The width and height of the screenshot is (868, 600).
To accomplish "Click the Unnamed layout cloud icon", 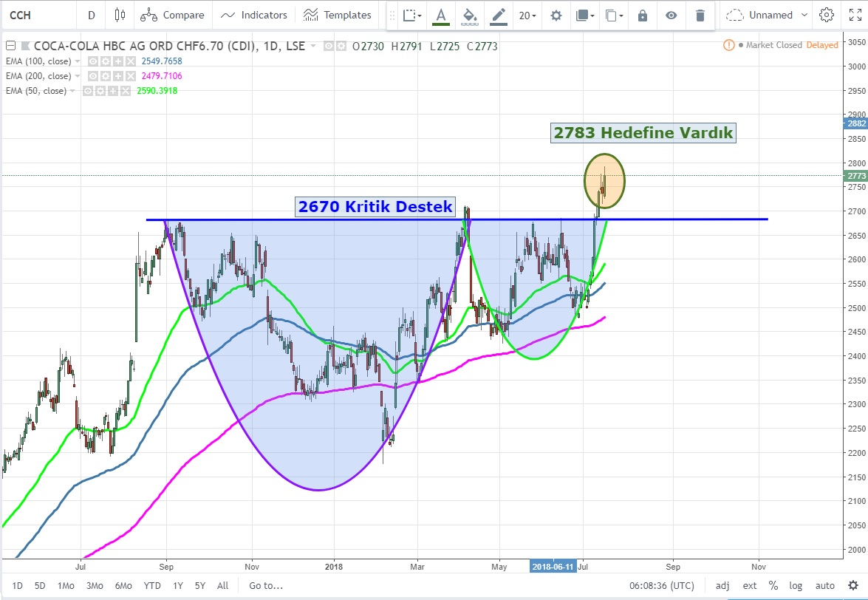I will tap(734, 15).
